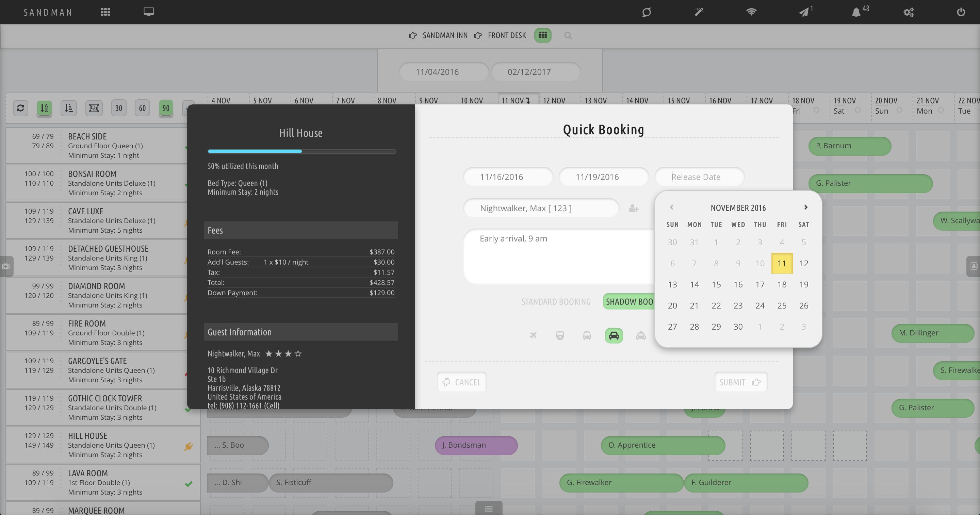Click the 50% utilization progress bar
The height and width of the screenshot is (515, 980).
[302, 151]
